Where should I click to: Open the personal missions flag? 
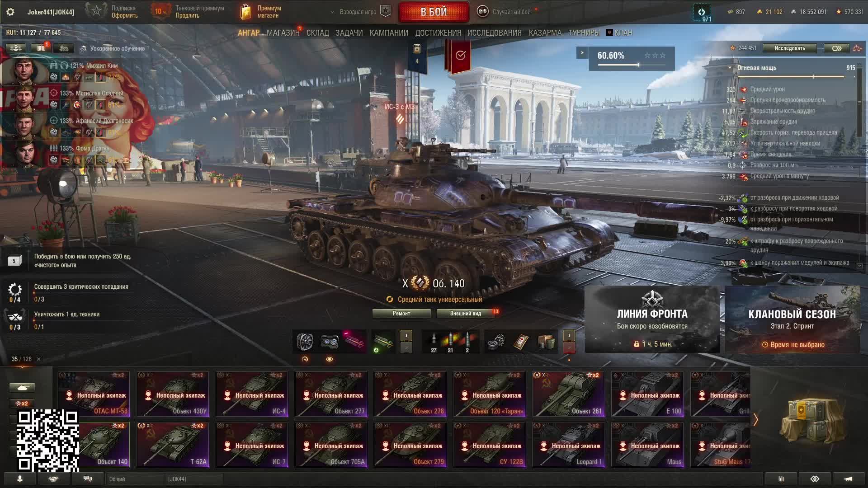point(460,56)
